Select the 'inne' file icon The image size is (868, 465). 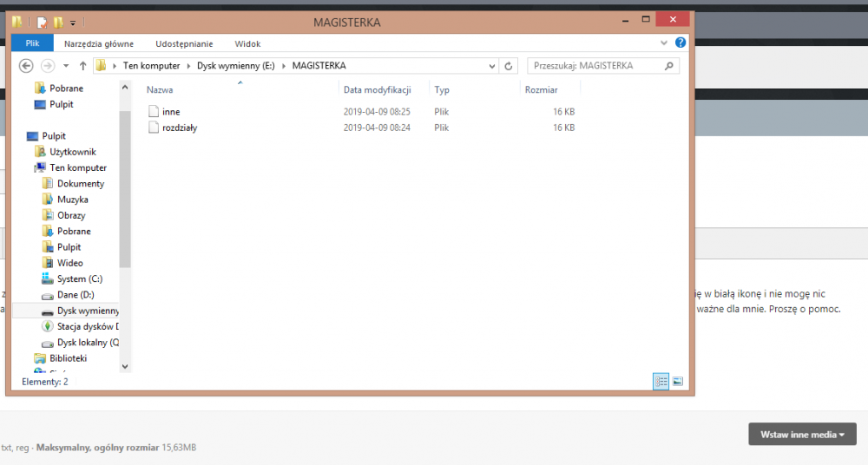click(x=154, y=112)
